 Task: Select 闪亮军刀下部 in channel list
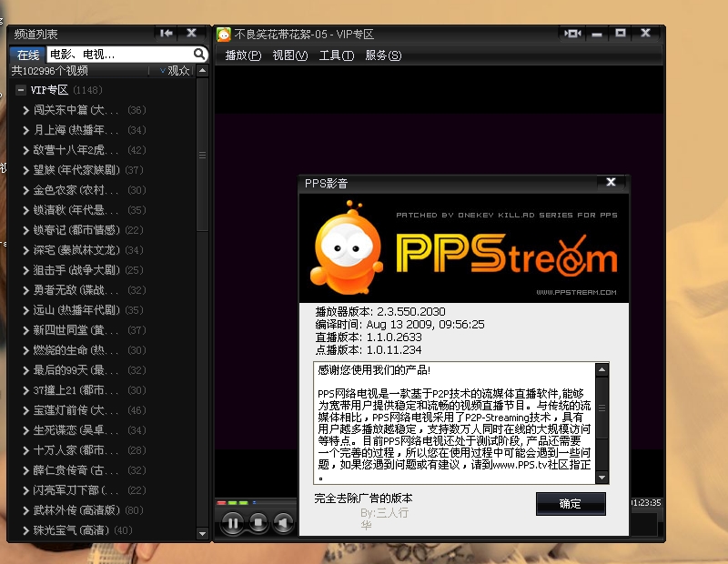click(76, 489)
